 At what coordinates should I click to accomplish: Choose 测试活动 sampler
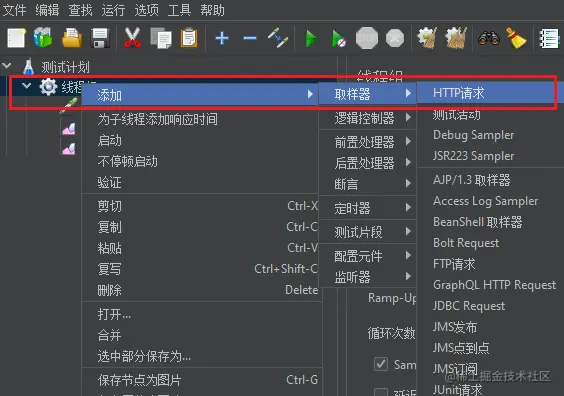coord(491,114)
